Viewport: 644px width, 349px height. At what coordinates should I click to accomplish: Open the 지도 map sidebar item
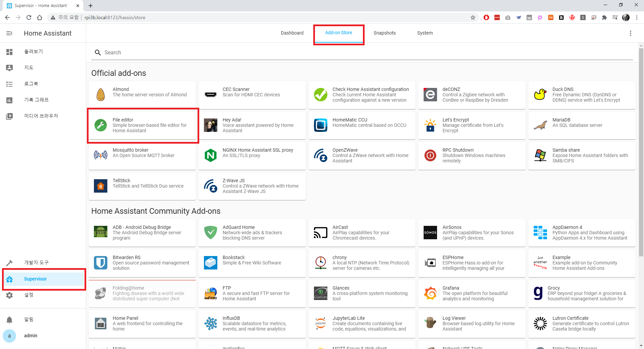[43, 68]
